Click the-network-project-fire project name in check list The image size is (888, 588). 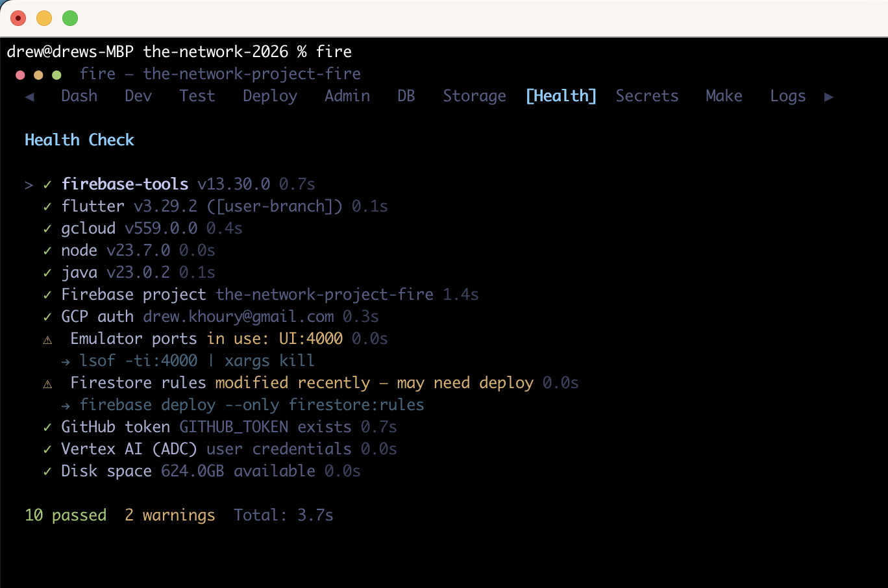325,295
